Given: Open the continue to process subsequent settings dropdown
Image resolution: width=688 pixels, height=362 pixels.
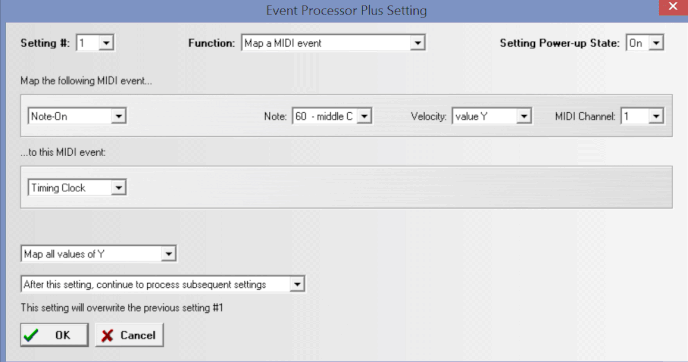Looking at the screenshot, I should coord(163,284).
